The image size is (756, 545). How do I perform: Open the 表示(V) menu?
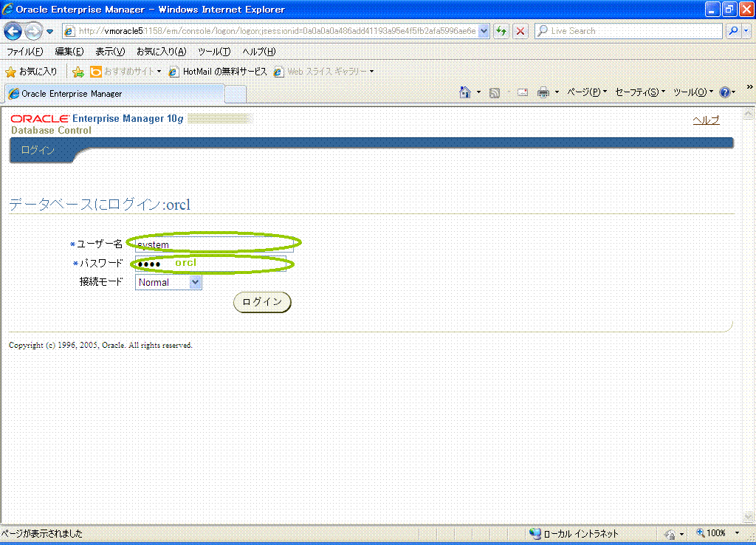(110, 52)
